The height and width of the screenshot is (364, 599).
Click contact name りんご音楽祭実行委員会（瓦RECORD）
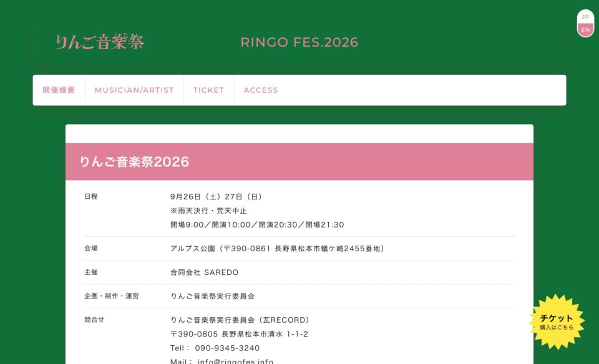[x=240, y=320]
